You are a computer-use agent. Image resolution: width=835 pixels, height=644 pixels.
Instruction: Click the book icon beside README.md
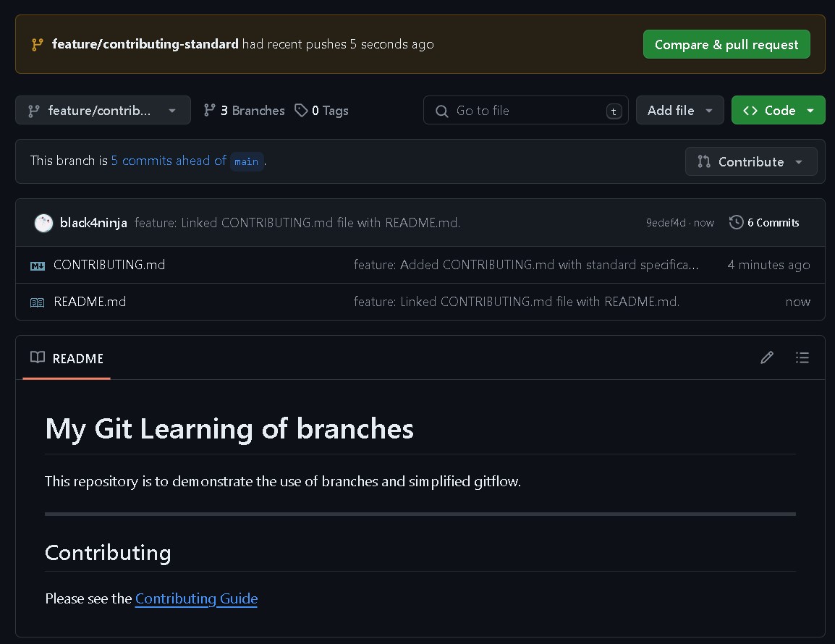coord(37,302)
